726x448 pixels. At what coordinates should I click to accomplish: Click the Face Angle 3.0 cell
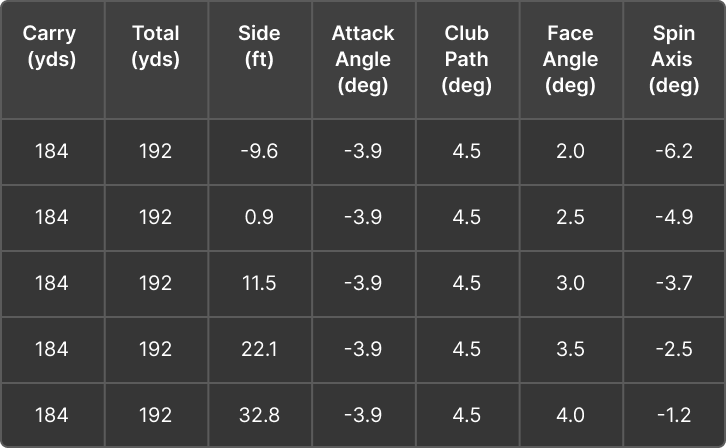(x=570, y=283)
